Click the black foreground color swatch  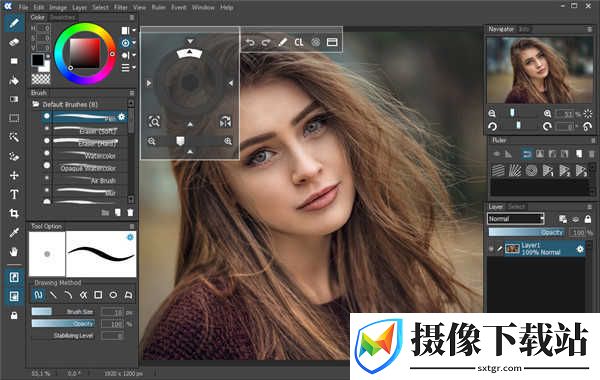tap(38, 60)
